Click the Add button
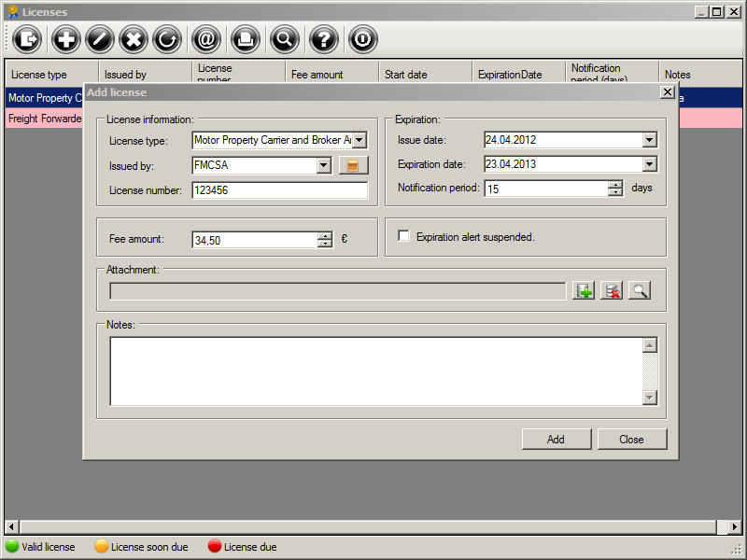Viewport: 747px width, 560px height. coord(556,439)
